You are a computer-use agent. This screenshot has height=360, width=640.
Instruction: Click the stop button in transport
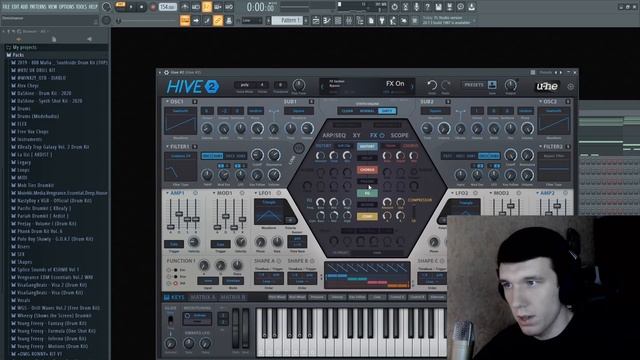tap(142, 7)
